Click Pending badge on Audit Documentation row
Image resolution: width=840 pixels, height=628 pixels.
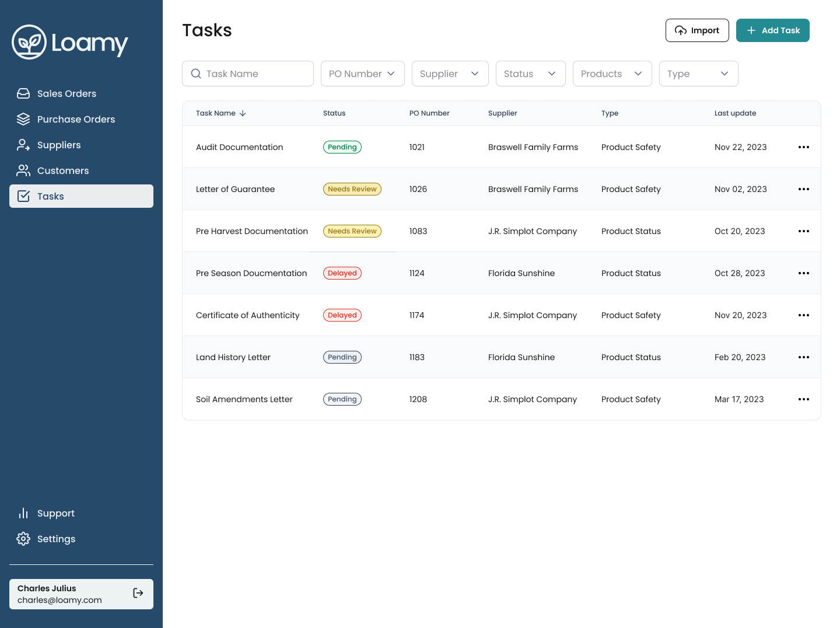click(342, 147)
